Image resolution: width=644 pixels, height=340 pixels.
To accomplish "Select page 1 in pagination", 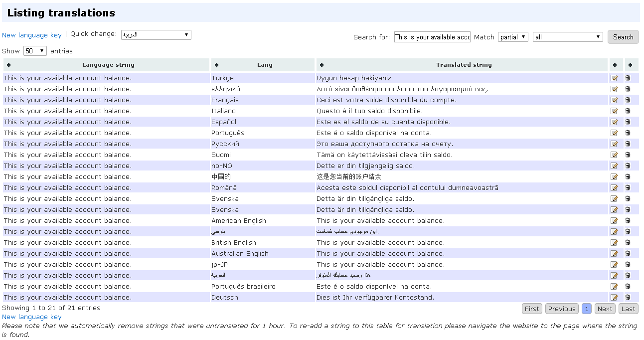I will [x=587, y=309].
